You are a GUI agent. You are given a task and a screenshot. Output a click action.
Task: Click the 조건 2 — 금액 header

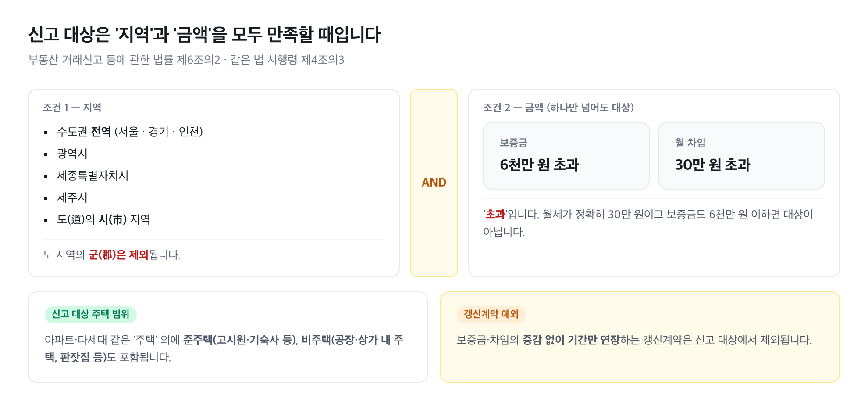559,108
